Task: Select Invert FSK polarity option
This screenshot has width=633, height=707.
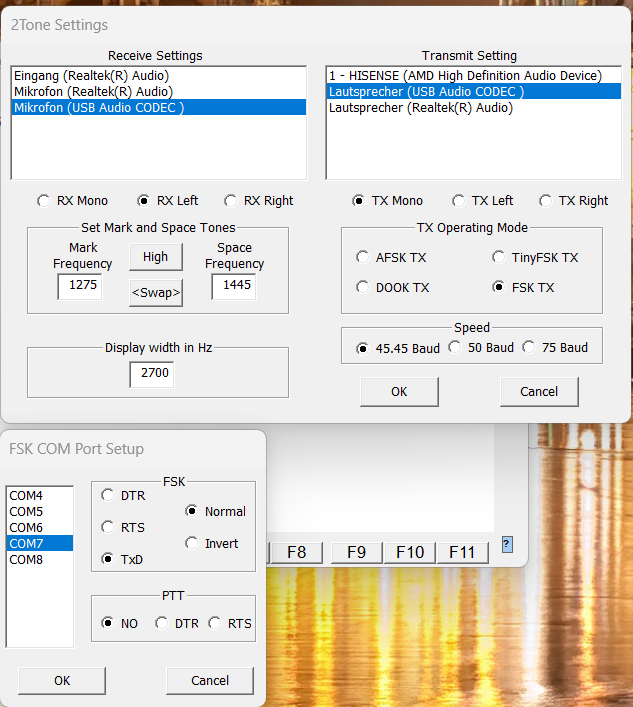Action: pos(192,543)
